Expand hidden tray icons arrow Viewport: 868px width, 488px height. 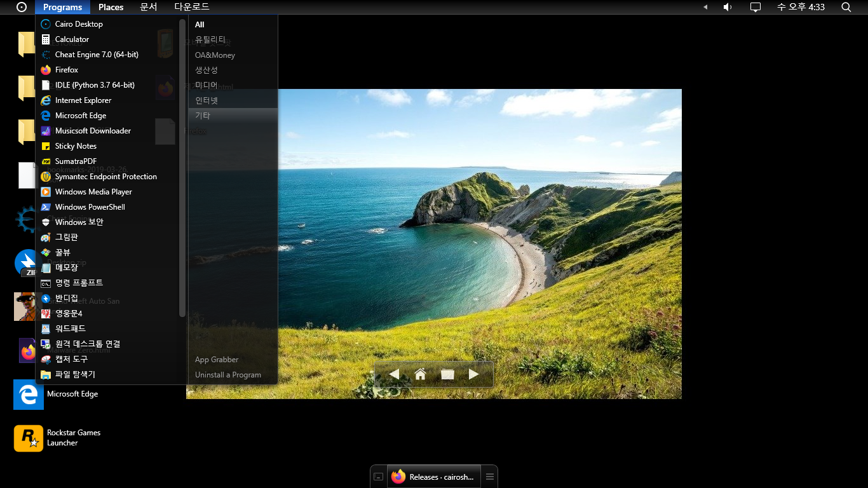click(x=705, y=7)
